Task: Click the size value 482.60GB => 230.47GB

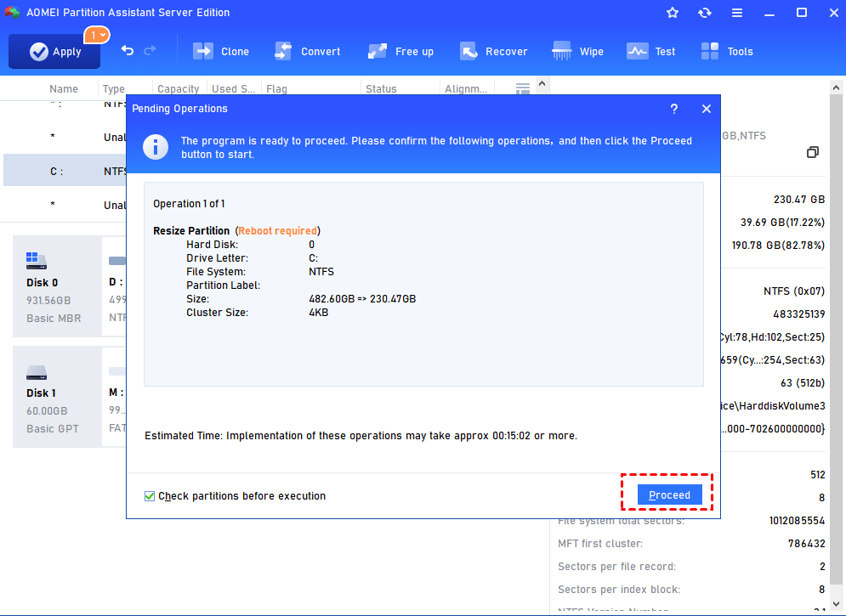Action: point(362,299)
